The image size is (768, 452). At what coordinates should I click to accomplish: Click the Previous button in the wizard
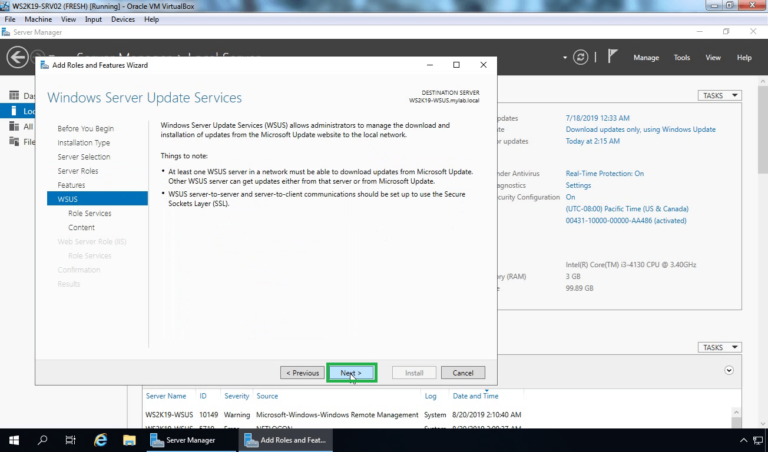pyautogui.click(x=302, y=372)
